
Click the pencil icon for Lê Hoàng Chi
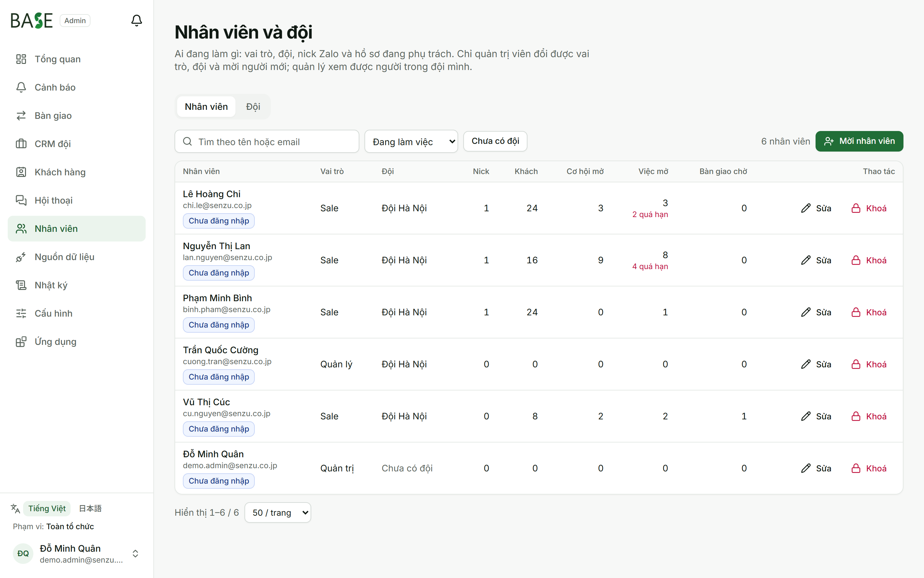pos(806,208)
